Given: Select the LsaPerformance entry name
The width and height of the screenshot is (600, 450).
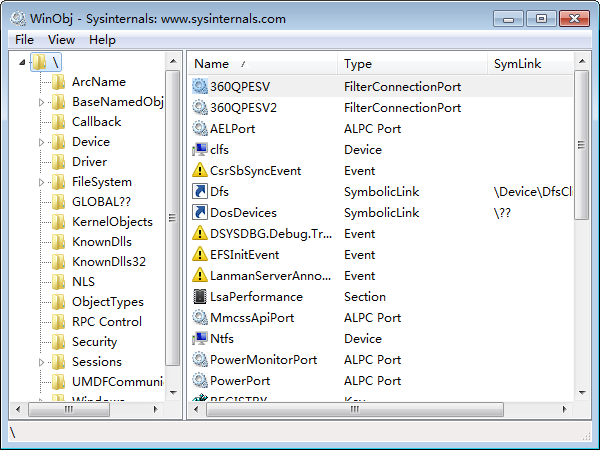Looking at the screenshot, I should 256,297.
